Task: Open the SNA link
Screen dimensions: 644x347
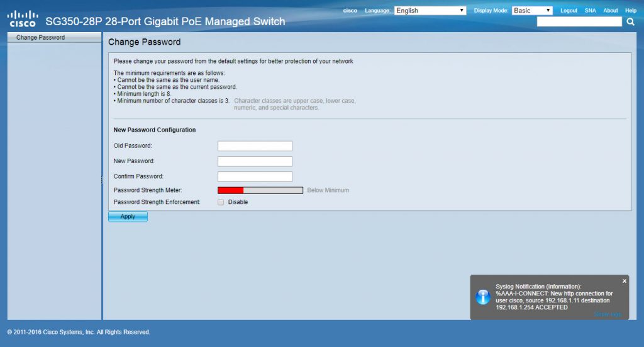Action: coord(590,11)
